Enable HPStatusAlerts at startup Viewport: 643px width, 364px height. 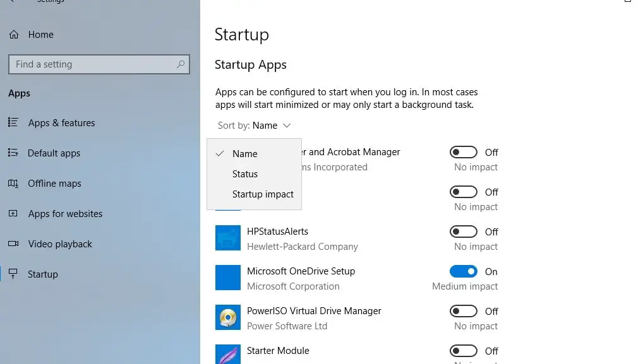coord(464,232)
